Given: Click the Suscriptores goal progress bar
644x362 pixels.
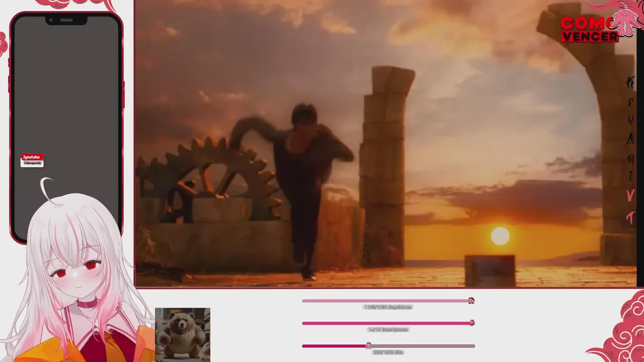Looking at the screenshot, I should tap(388, 323).
